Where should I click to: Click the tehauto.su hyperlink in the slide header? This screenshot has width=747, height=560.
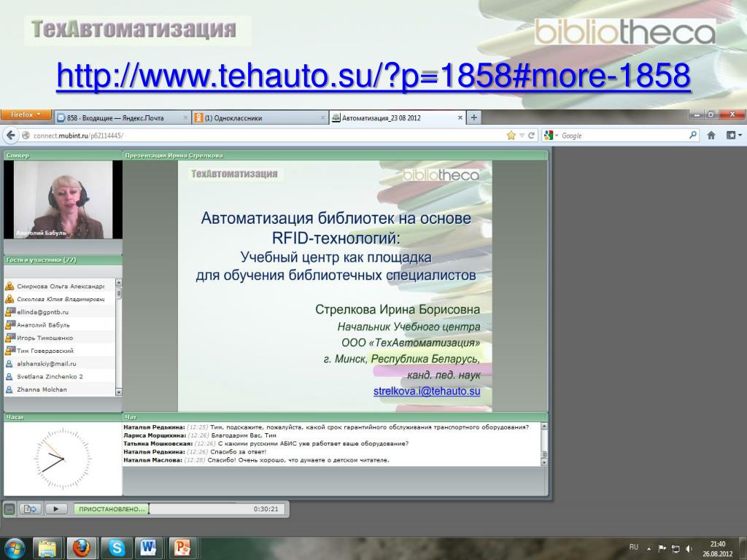(x=373, y=75)
